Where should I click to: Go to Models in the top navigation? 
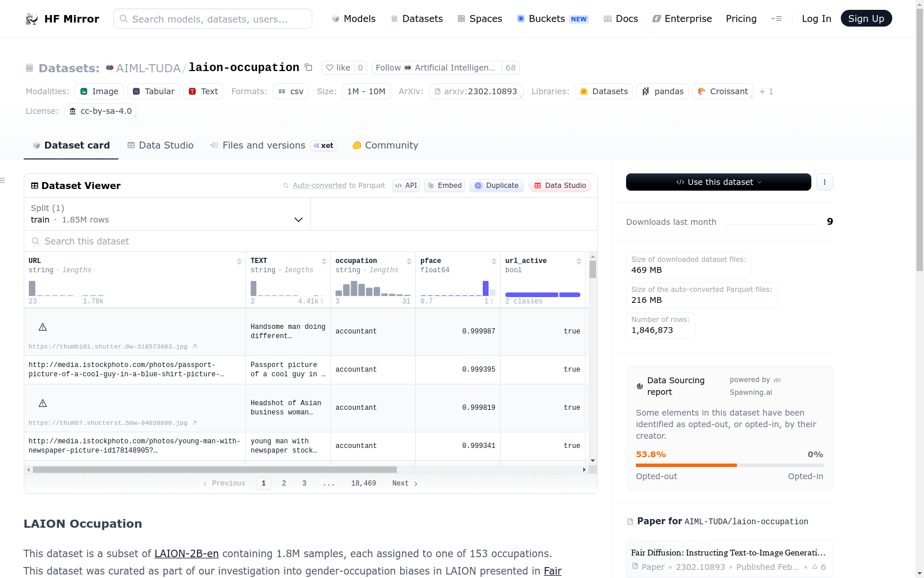pos(353,19)
